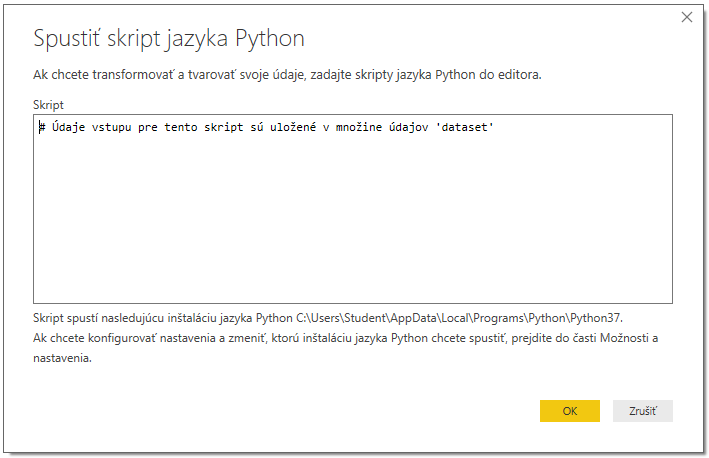Click the word 'údajov' in script comment

tap(408, 127)
